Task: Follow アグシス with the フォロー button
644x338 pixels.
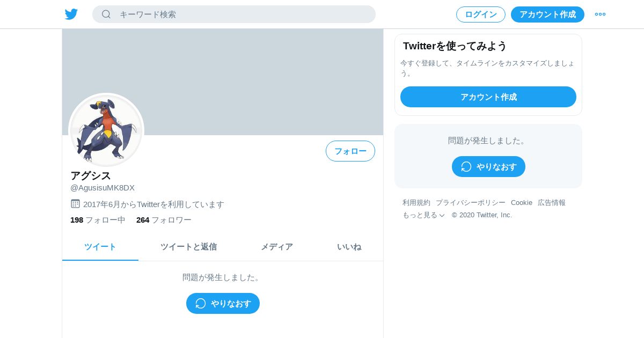Action: click(350, 151)
